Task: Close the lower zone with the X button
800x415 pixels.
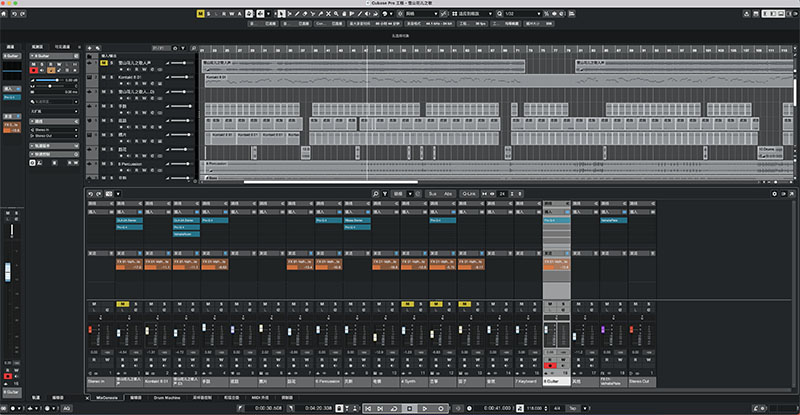Action: [87, 398]
